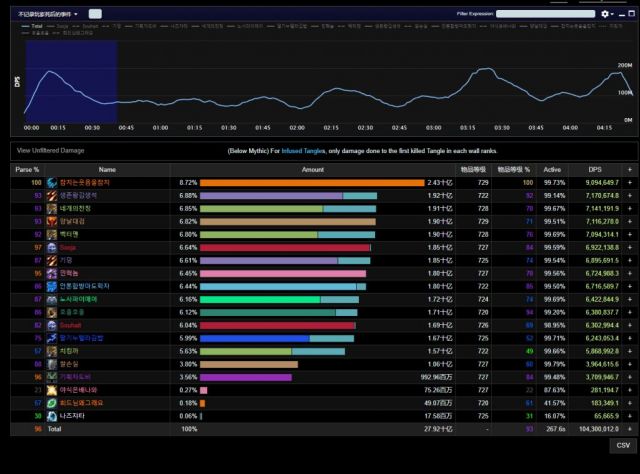
Task: Export the table with the CSV button
Action: coord(622,445)
